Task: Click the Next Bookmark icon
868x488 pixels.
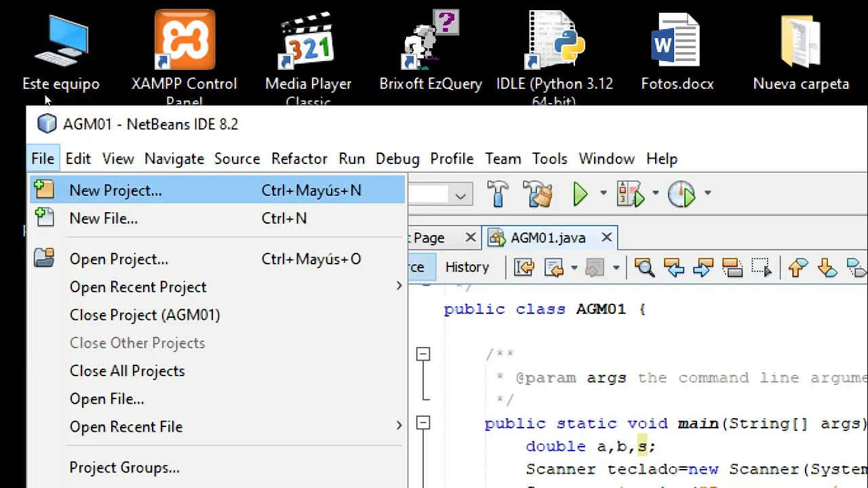Action: [827, 268]
